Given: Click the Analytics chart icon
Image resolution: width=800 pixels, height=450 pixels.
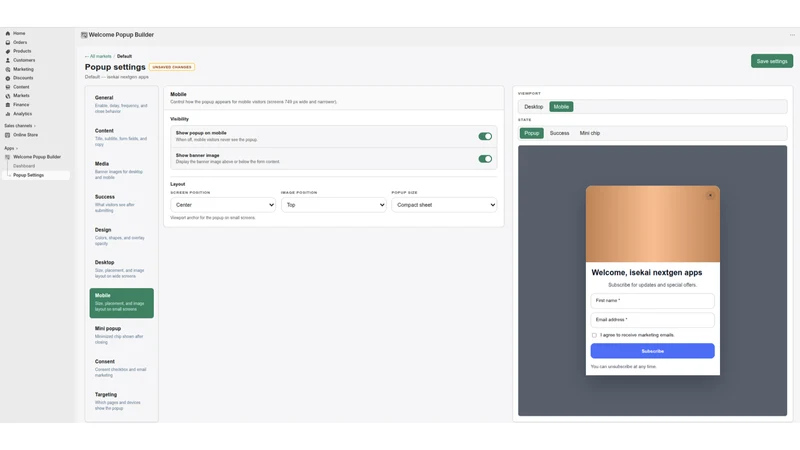Looking at the screenshot, I should pos(8,114).
